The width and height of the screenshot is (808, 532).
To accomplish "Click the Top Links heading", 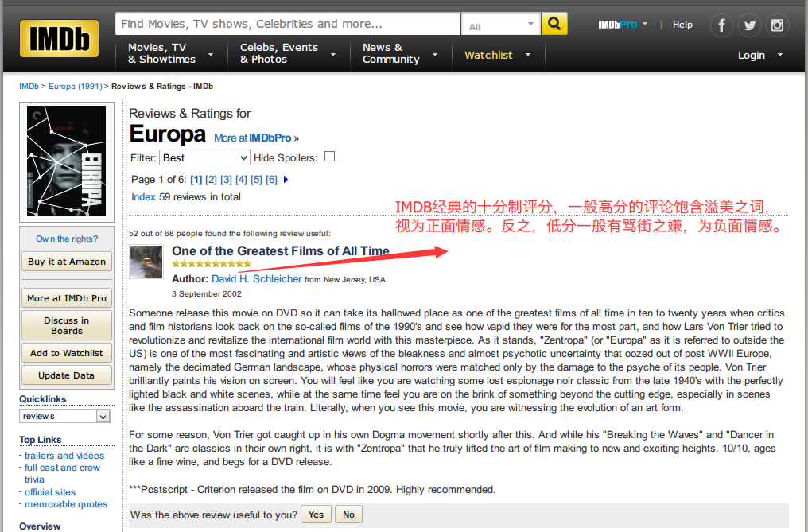I will (41, 440).
